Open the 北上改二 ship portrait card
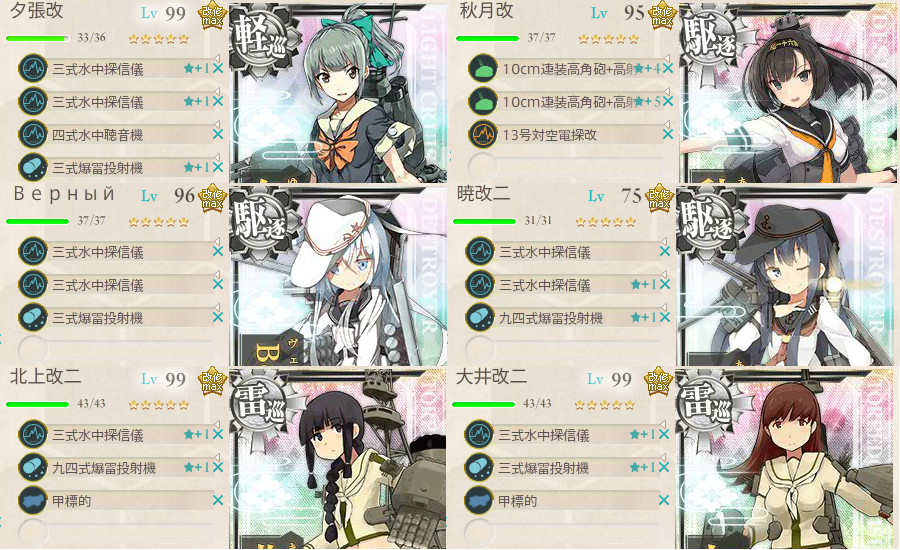The image size is (900, 550). tap(338, 458)
